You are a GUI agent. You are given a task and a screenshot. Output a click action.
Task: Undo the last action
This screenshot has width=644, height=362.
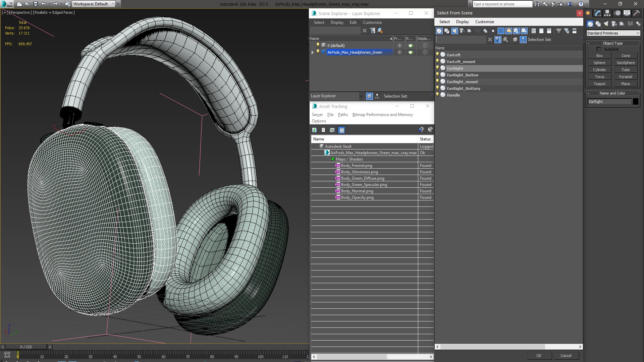tap(43, 4)
